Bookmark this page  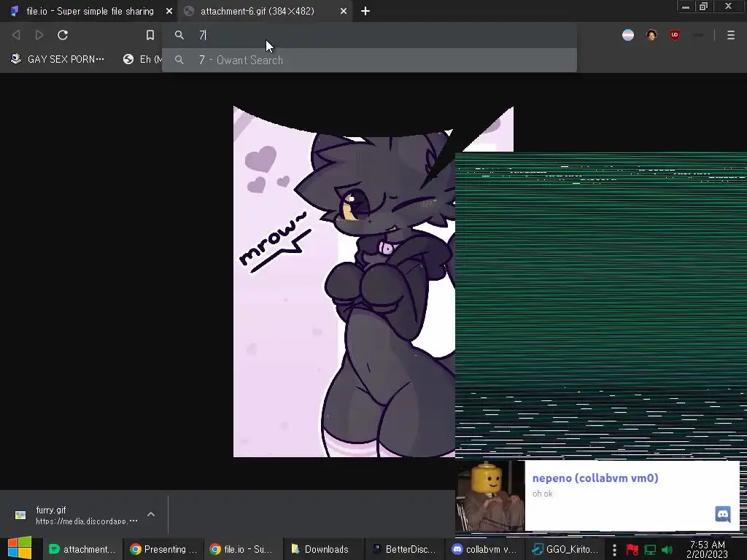(x=150, y=35)
